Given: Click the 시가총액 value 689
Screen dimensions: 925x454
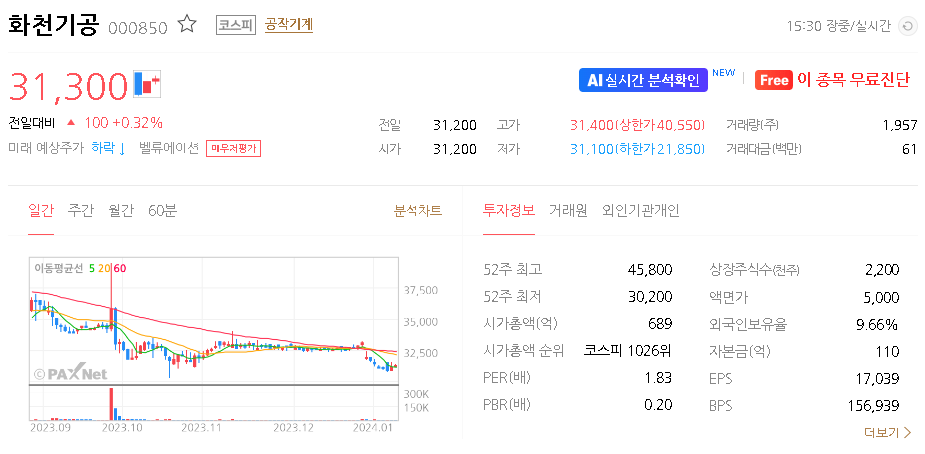Looking at the screenshot, I should [660, 324].
